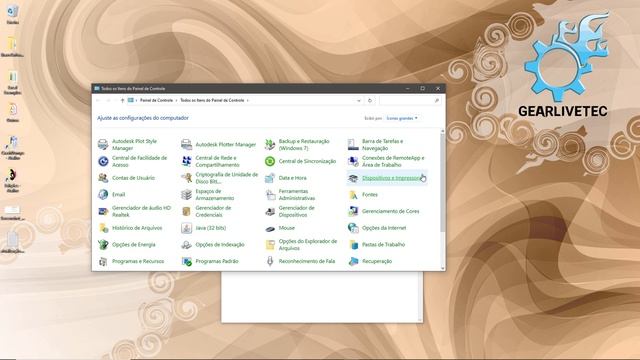Open Gerenciador de áudio HD Realtek icon
This screenshot has height=360, width=640.
(x=103, y=211)
